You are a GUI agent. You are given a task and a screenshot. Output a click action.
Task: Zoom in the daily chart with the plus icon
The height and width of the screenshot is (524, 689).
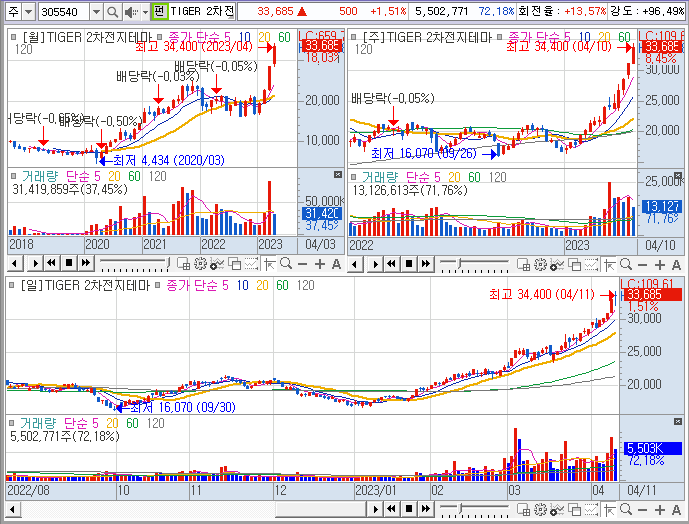pos(660,509)
